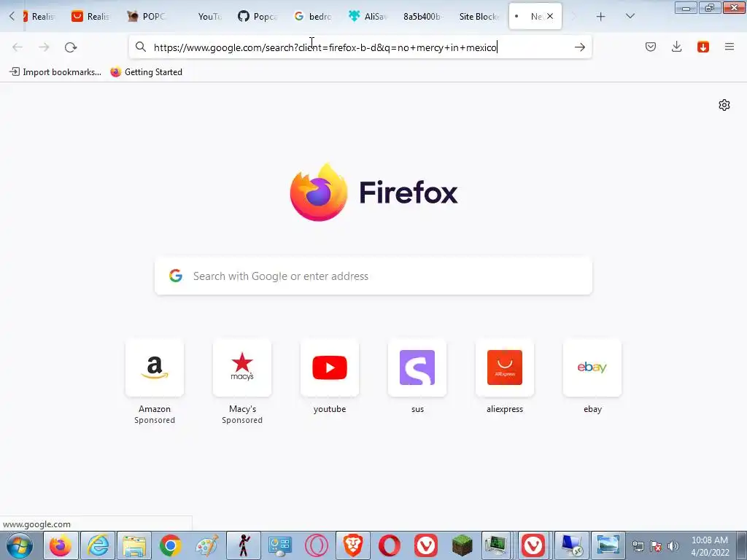Open a new tab with plus button
Screen dimensions: 747x560
[601, 16]
